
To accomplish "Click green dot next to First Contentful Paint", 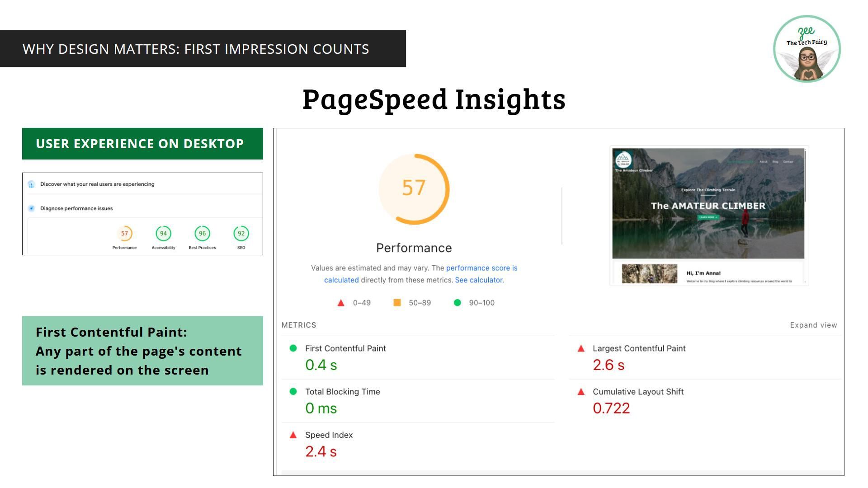I will pos(293,348).
